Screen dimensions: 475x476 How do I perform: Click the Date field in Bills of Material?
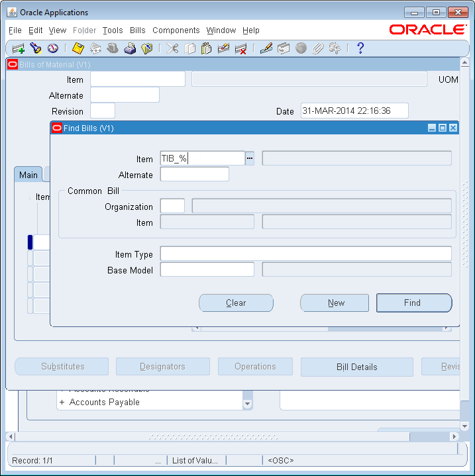[x=354, y=111]
